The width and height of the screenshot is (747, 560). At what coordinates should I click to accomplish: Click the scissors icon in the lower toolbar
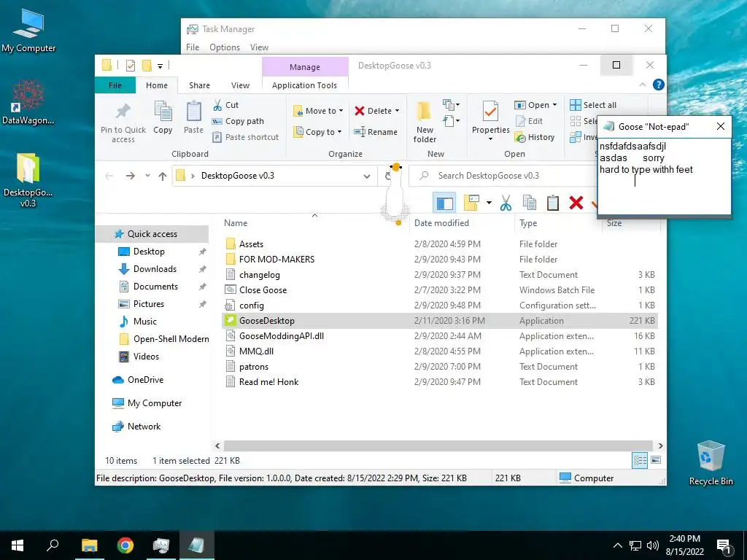pyautogui.click(x=506, y=203)
